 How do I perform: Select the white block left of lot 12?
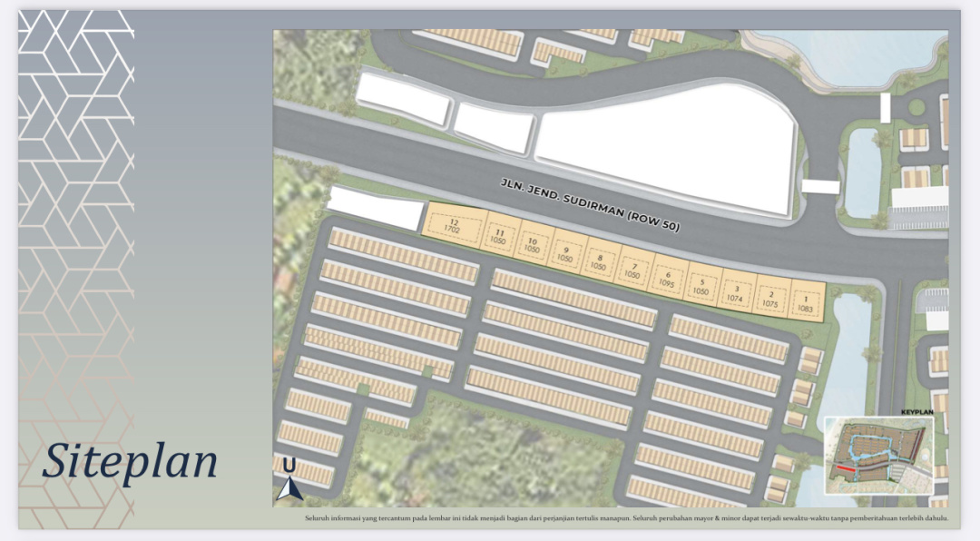point(375,208)
